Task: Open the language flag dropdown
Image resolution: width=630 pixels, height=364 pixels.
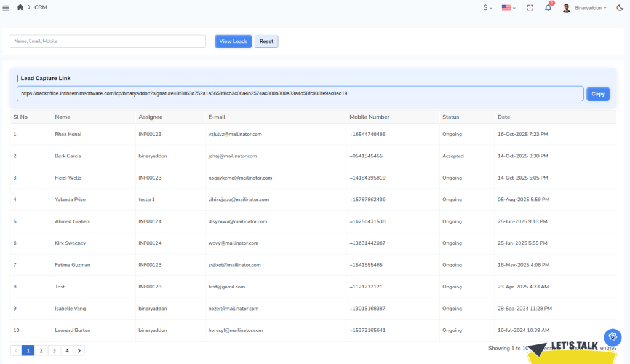Action: point(508,7)
